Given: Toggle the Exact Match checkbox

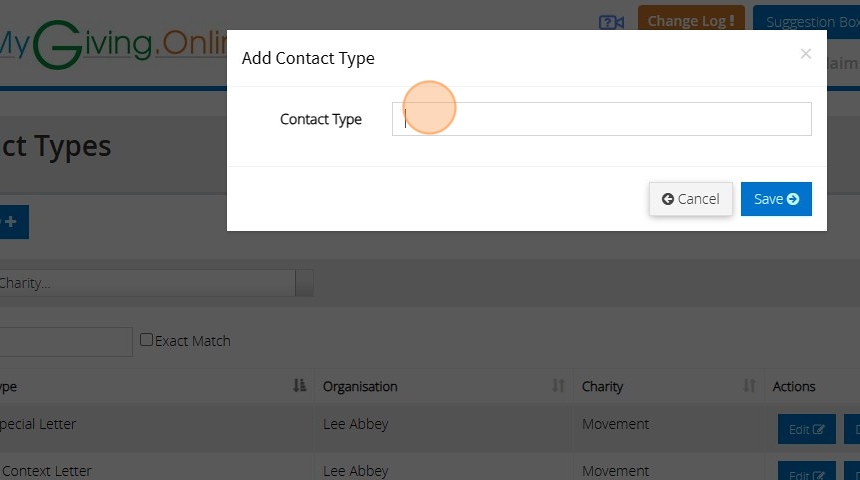Looking at the screenshot, I should [x=147, y=340].
